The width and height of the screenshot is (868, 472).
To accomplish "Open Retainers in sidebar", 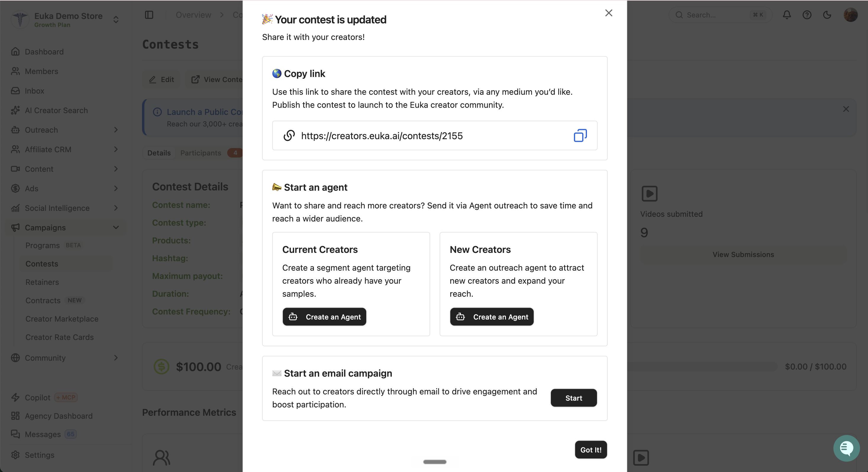I will click(42, 282).
